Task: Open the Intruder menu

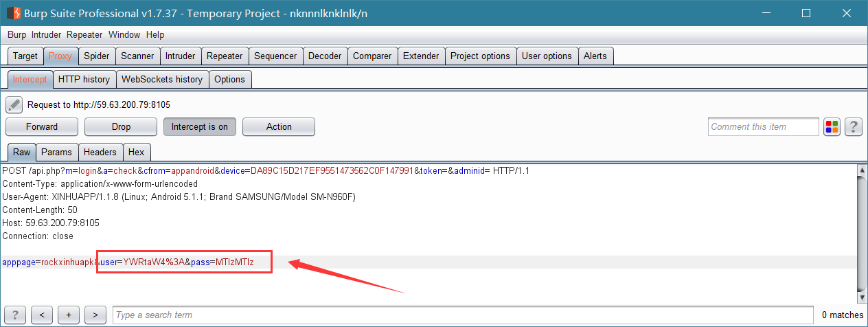Action: coord(46,34)
